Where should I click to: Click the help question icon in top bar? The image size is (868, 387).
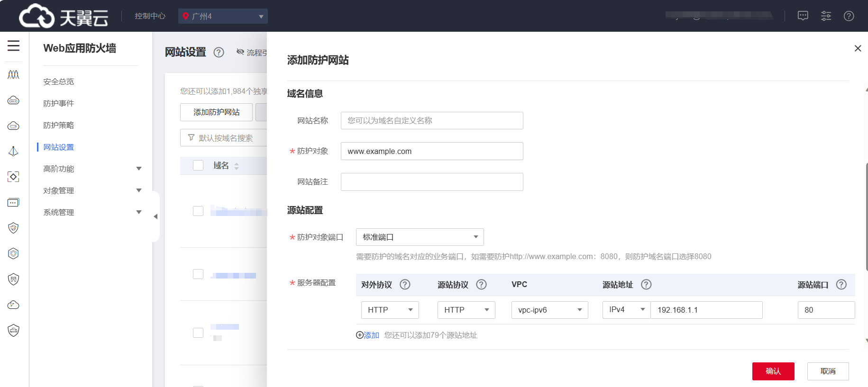tap(849, 16)
